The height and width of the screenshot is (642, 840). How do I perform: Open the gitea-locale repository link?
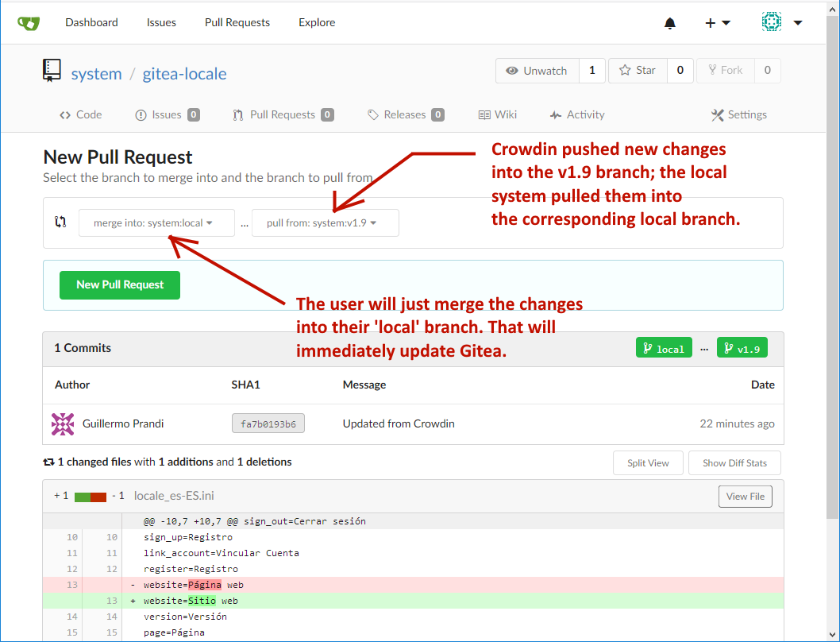184,73
